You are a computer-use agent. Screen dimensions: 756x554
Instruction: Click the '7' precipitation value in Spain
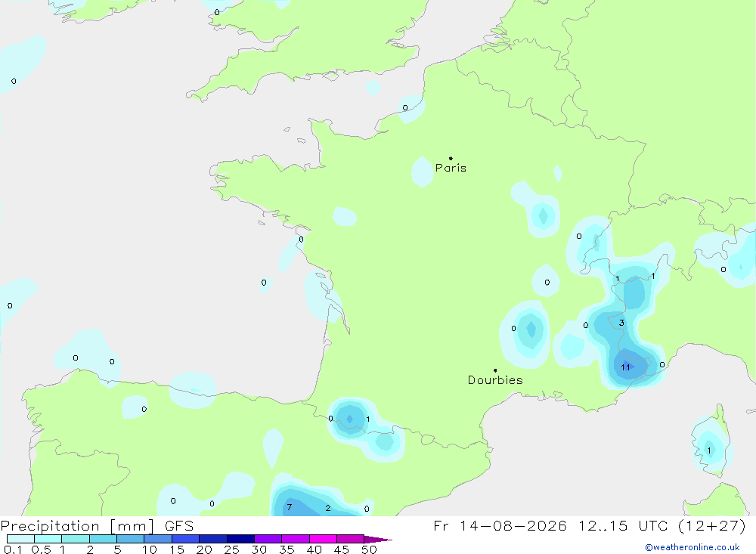(x=290, y=506)
